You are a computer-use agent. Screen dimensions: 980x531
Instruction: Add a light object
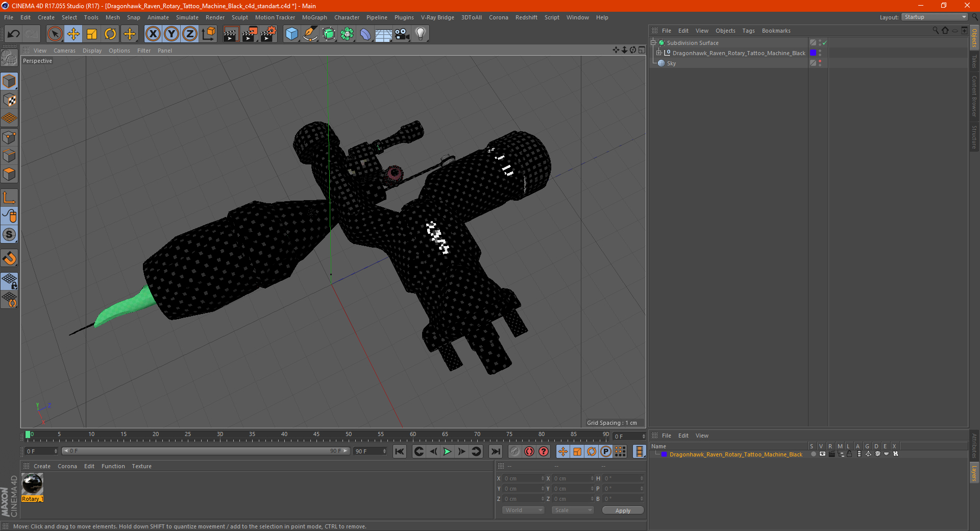(x=420, y=34)
